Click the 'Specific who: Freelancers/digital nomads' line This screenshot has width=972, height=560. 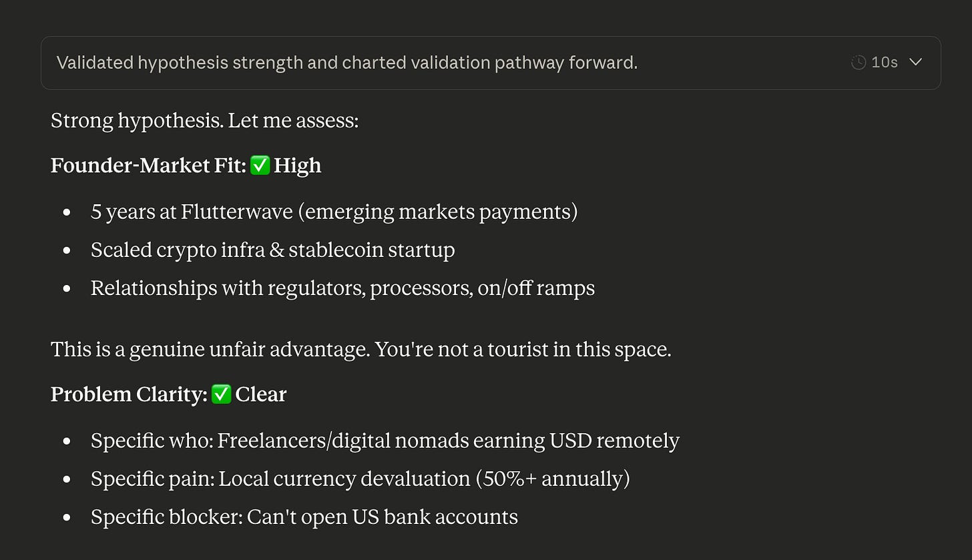click(x=385, y=441)
